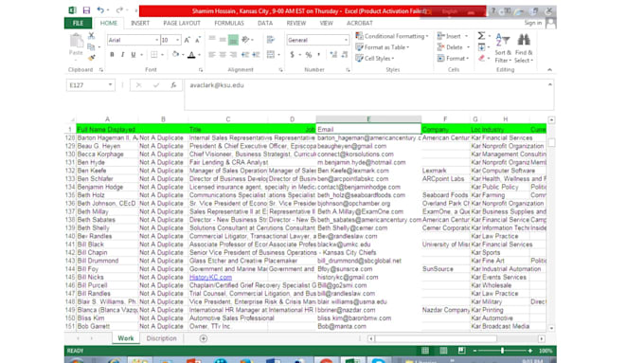
Task: Click the HistoryKC.com hyperlink
Action: coord(210,277)
